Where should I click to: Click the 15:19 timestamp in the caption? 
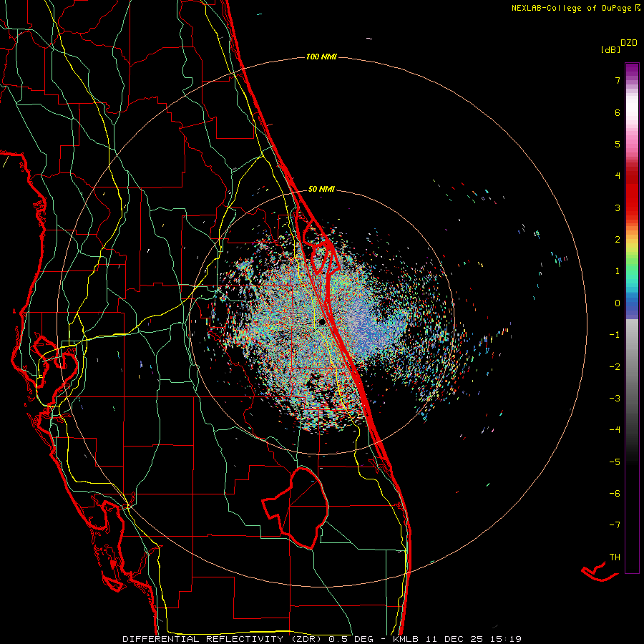point(507,639)
